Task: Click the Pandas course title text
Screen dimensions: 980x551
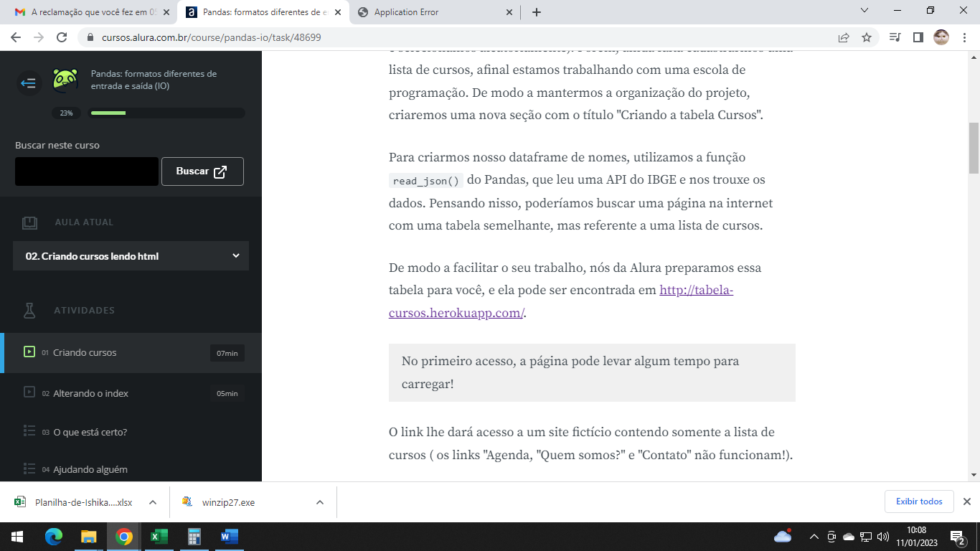Action: point(154,80)
